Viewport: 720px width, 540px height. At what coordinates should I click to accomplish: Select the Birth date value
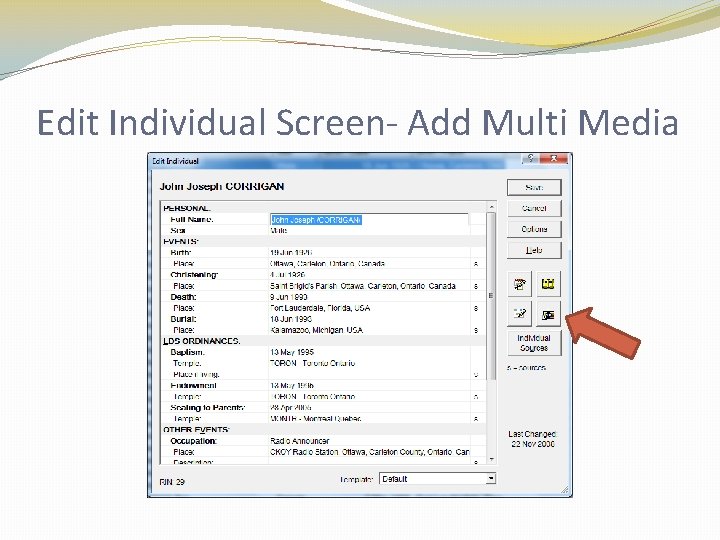291,253
